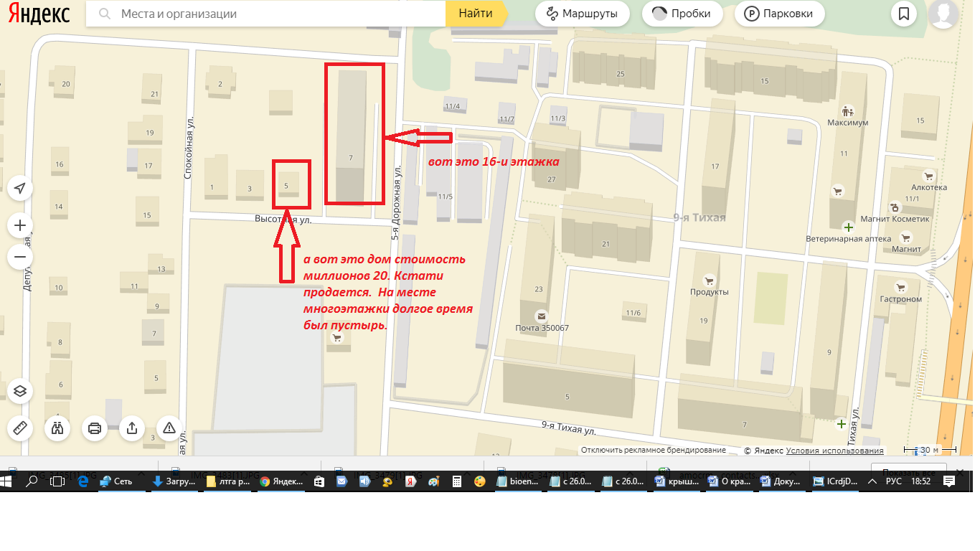
Task: Toggle the Парковки parking layer
Action: pyautogui.click(x=780, y=14)
